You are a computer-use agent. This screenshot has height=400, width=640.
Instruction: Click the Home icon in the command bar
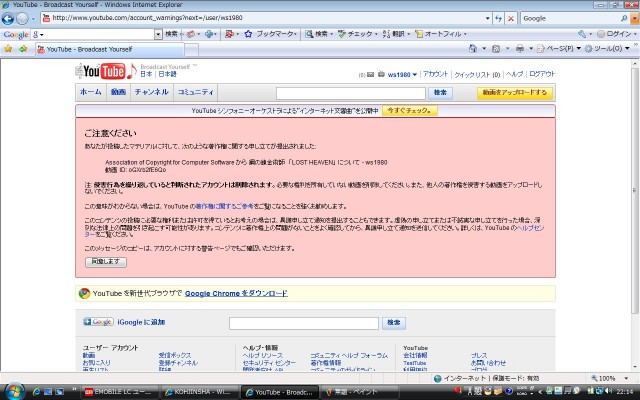coord(473,49)
